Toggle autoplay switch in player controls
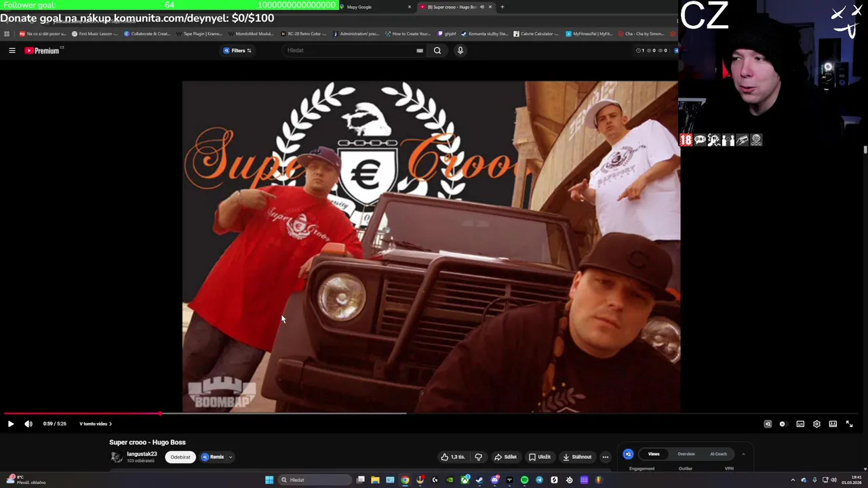The image size is (868, 488). click(x=783, y=424)
